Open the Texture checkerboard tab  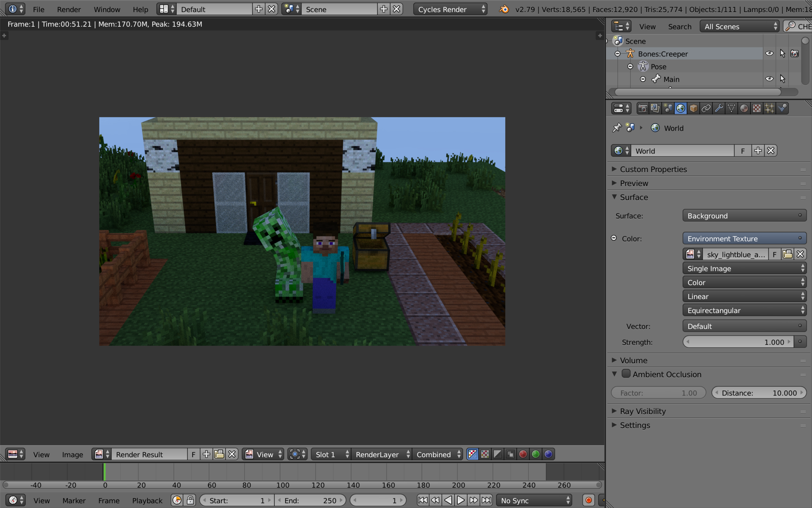(757, 108)
